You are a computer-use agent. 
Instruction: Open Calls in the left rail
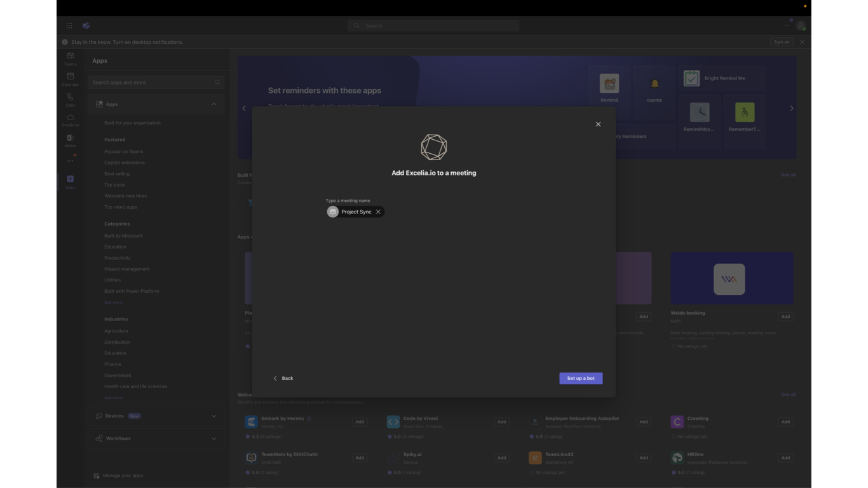(x=71, y=100)
